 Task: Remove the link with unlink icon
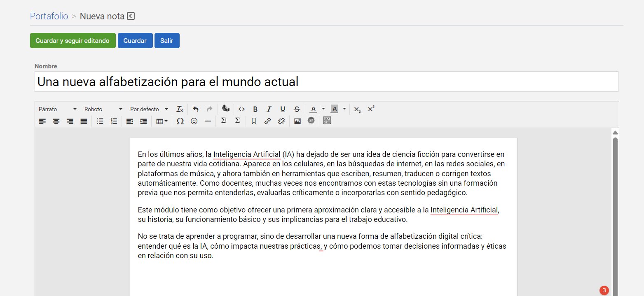[x=281, y=121]
